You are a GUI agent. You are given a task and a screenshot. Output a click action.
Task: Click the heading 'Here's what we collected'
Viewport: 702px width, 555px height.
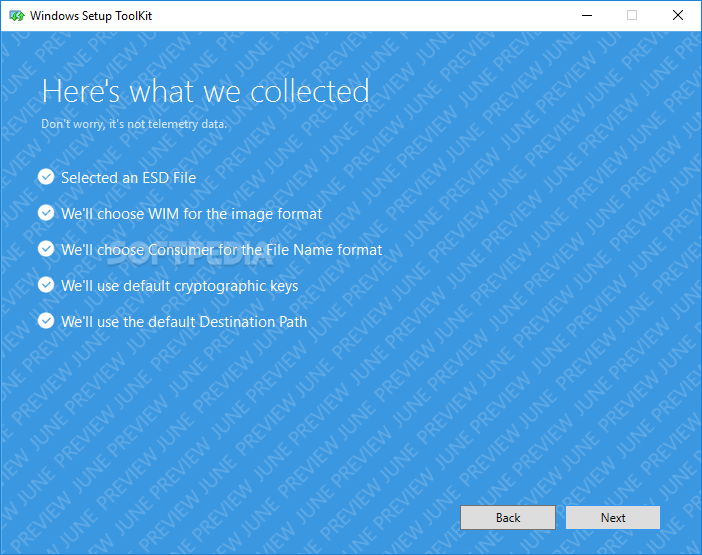pos(205,91)
